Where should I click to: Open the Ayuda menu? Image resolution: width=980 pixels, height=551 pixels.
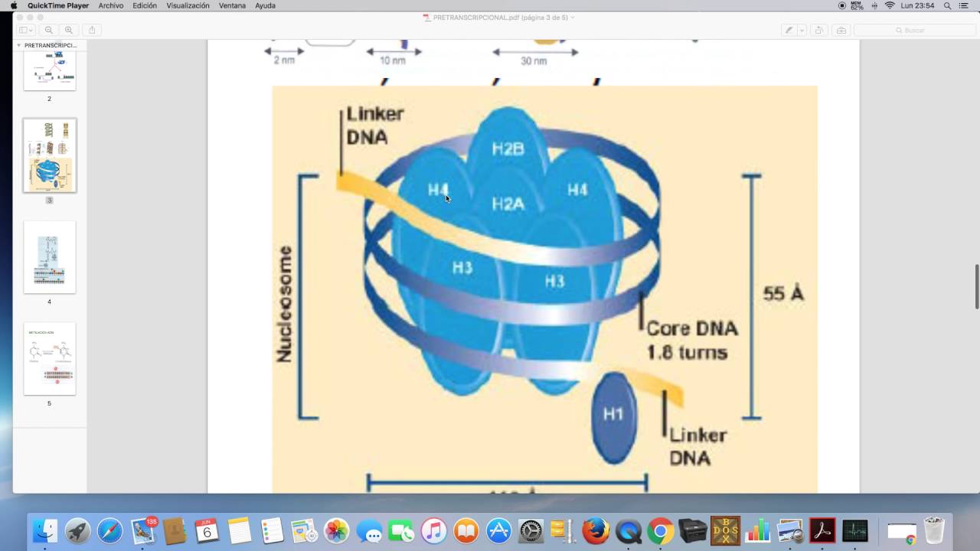tap(266, 5)
